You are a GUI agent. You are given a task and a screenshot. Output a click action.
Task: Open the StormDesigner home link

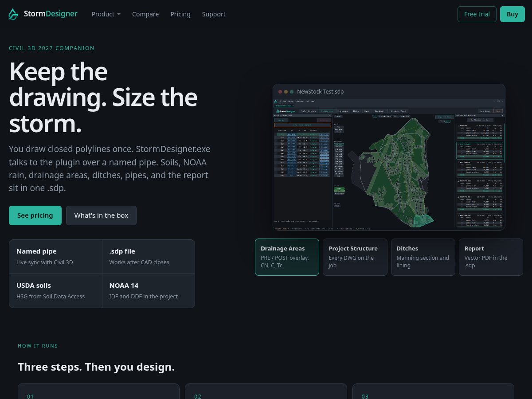coord(43,14)
